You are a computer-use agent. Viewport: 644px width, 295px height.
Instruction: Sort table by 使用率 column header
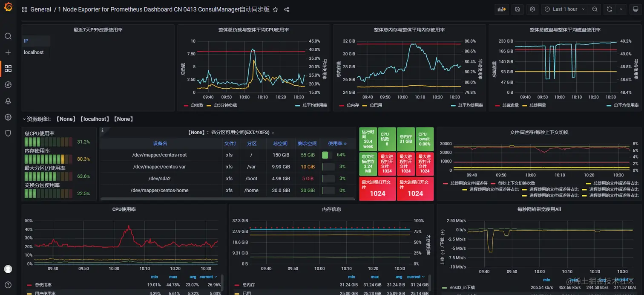pyautogui.click(x=337, y=144)
